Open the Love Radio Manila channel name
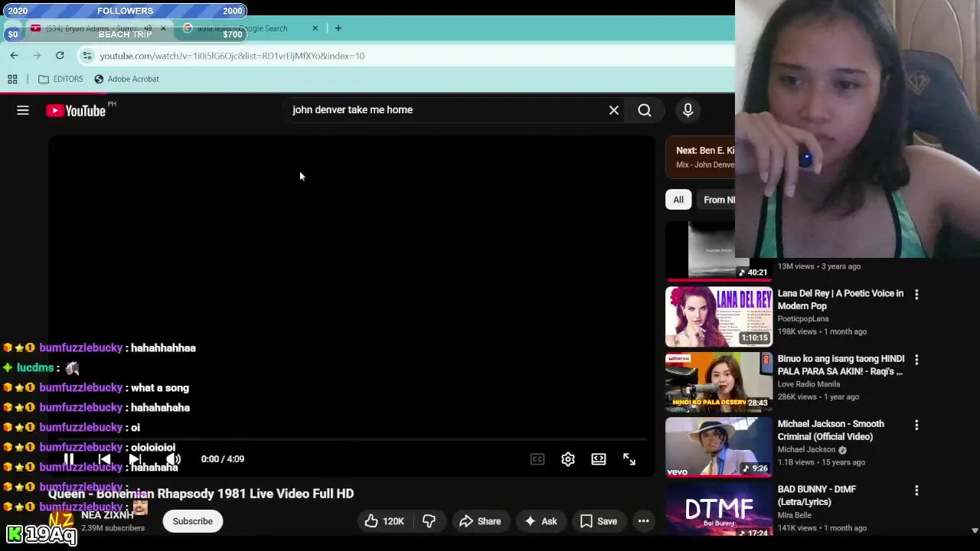This screenshot has height=551, width=980. click(808, 384)
